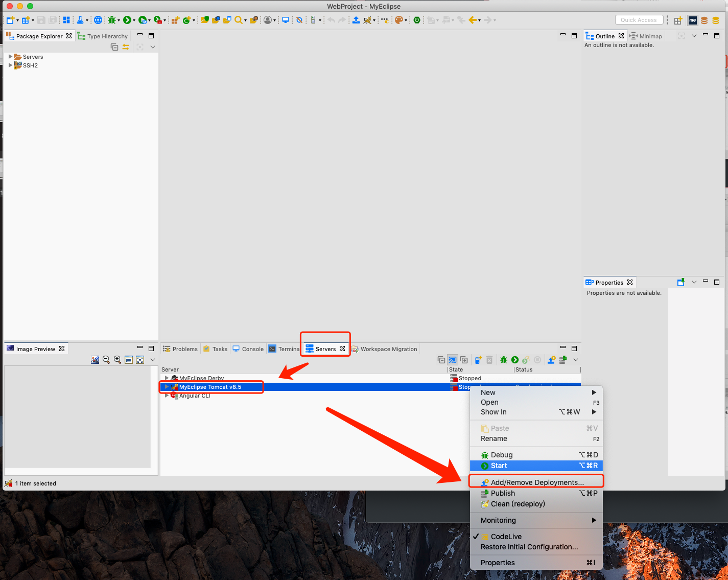Image resolution: width=728 pixels, height=580 pixels.
Task: Click the New file toolbar icon
Action: pos(10,20)
